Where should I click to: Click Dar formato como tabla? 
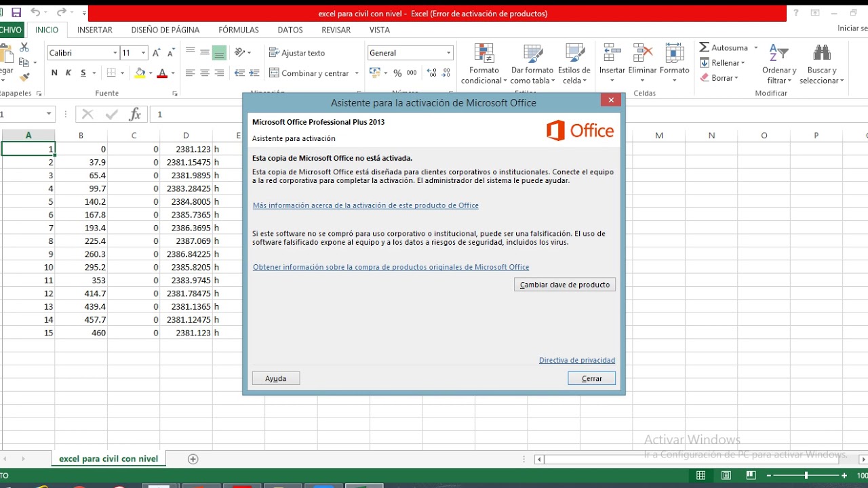[x=532, y=64]
